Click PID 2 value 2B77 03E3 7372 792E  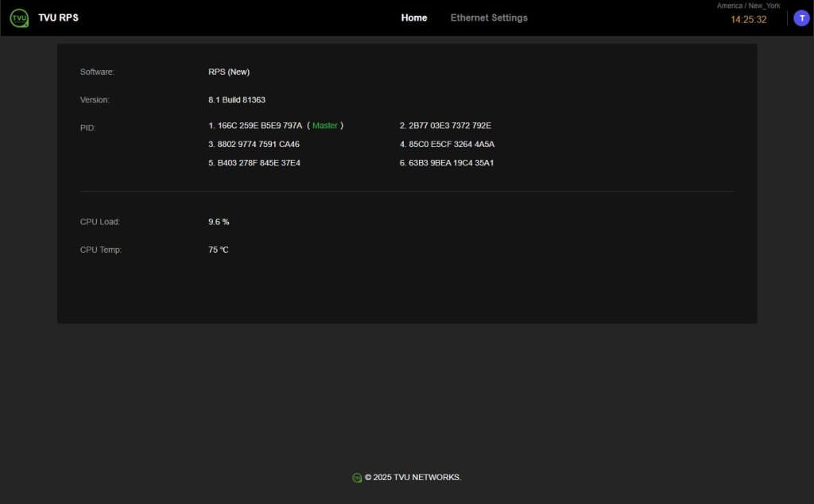(450, 126)
